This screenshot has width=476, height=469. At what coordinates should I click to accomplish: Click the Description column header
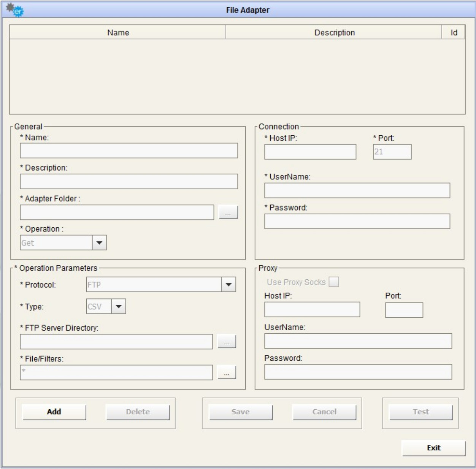tap(334, 33)
